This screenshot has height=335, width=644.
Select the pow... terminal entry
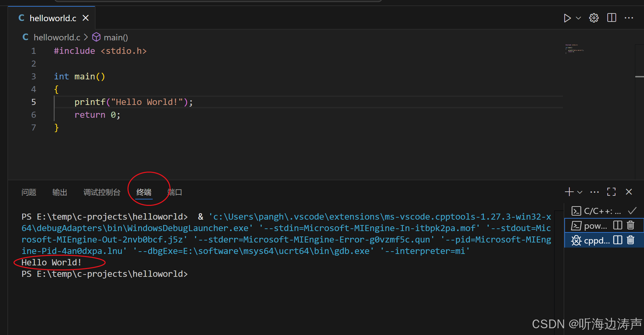click(604, 225)
